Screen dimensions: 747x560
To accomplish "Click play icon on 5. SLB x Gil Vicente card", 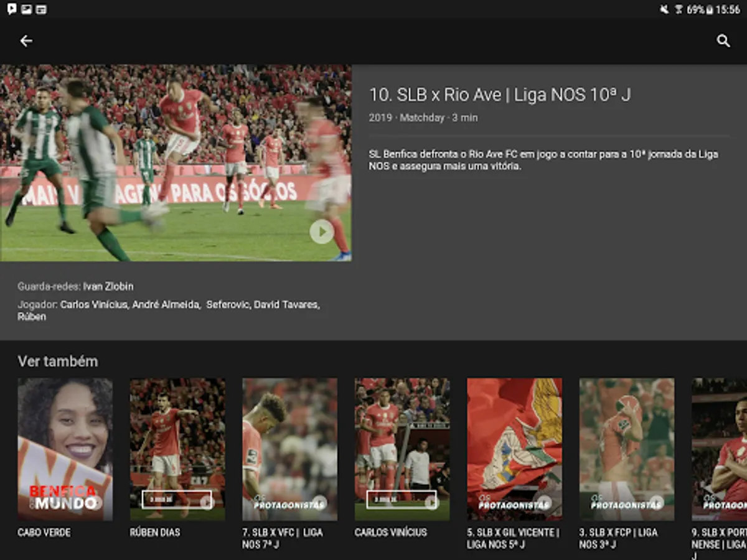I will (x=545, y=502).
